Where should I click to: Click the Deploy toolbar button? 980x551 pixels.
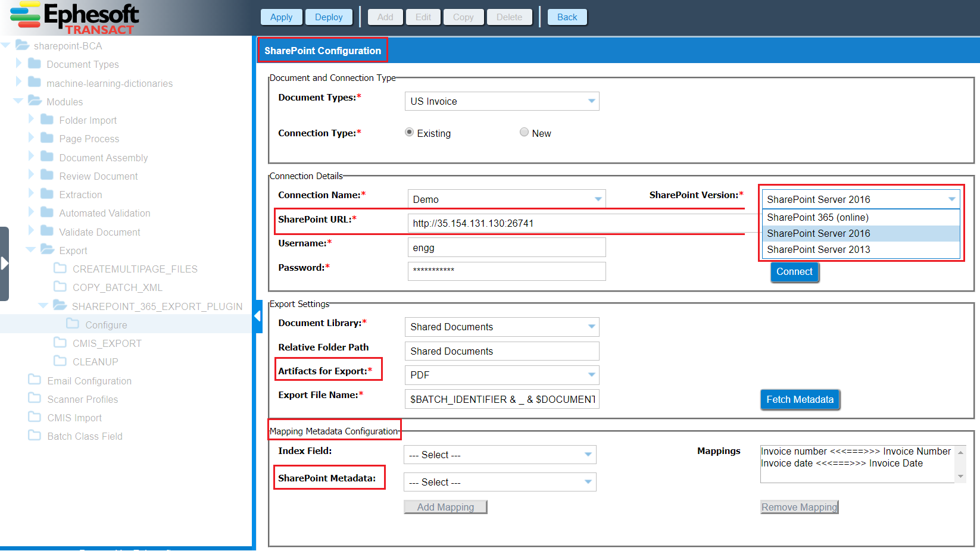pyautogui.click(x=329, y=17)
